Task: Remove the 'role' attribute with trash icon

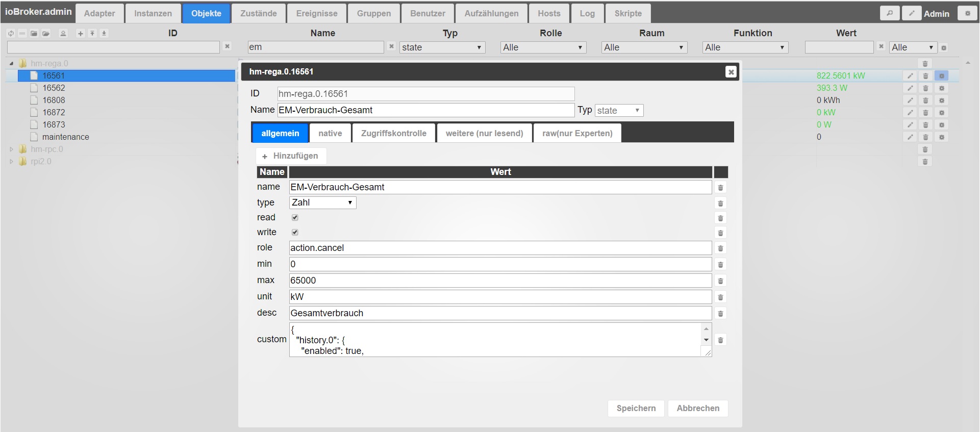Action: point(720,248)
